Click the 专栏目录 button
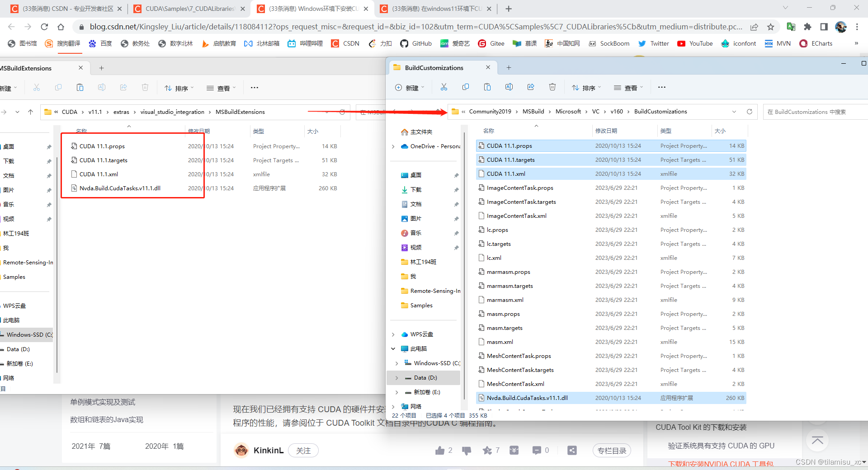Screen dimensions: 868x470 [612, 451]
